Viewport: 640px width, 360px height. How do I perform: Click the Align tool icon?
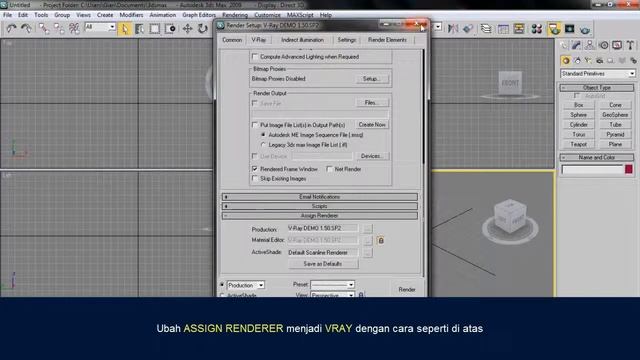(x=468, y=29)
